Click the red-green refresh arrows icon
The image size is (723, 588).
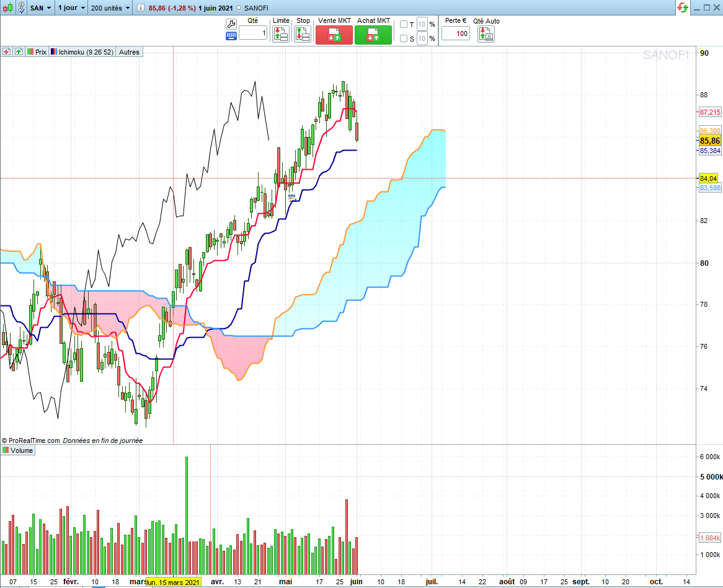coord(683,7)
